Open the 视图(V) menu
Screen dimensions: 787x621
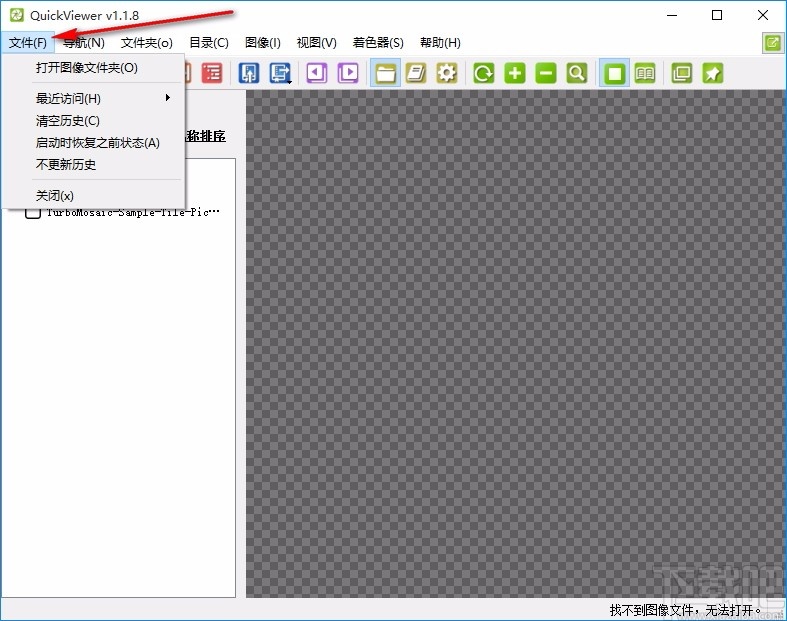pos(317,43)
